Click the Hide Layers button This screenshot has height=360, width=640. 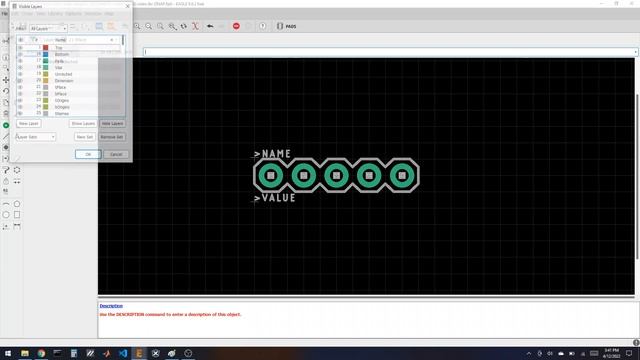coord(112,123)
